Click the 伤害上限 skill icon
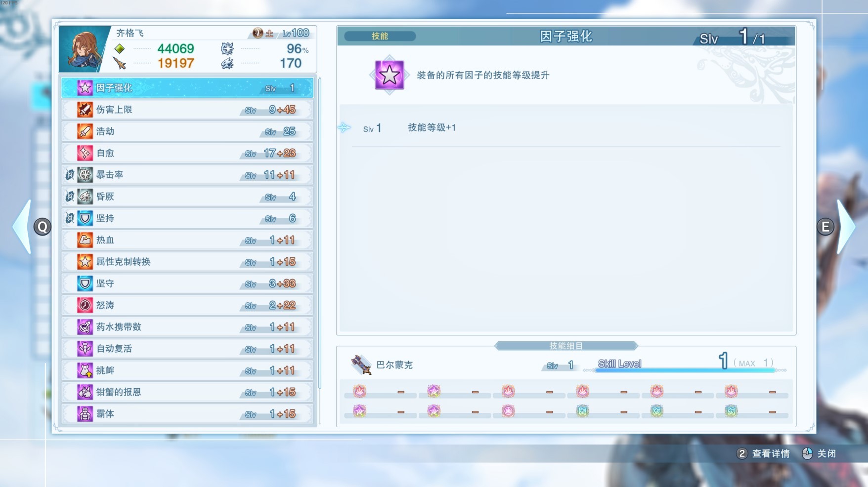Image resolution: width=868 pixels, height=487 pixels. (85, 110)
